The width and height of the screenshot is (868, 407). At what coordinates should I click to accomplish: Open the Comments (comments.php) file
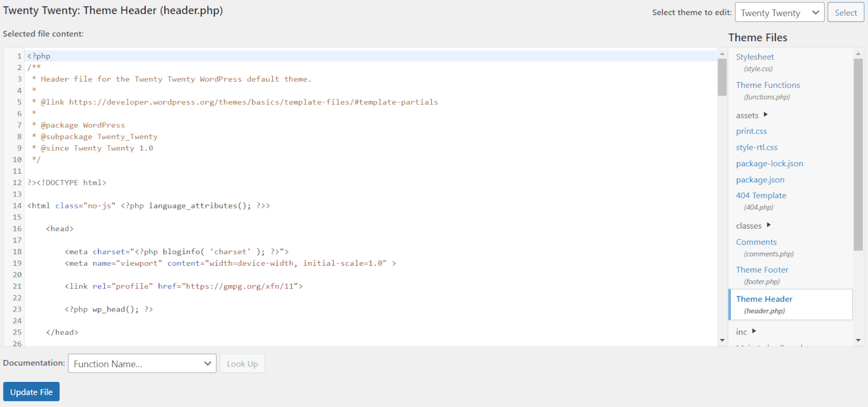pyautogui.click(x=756, y=241)
